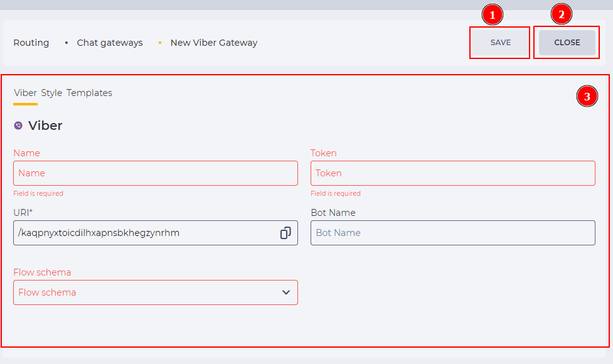Click the Token field label
Viewport: 613px width, 364px height.
[324, 153]
